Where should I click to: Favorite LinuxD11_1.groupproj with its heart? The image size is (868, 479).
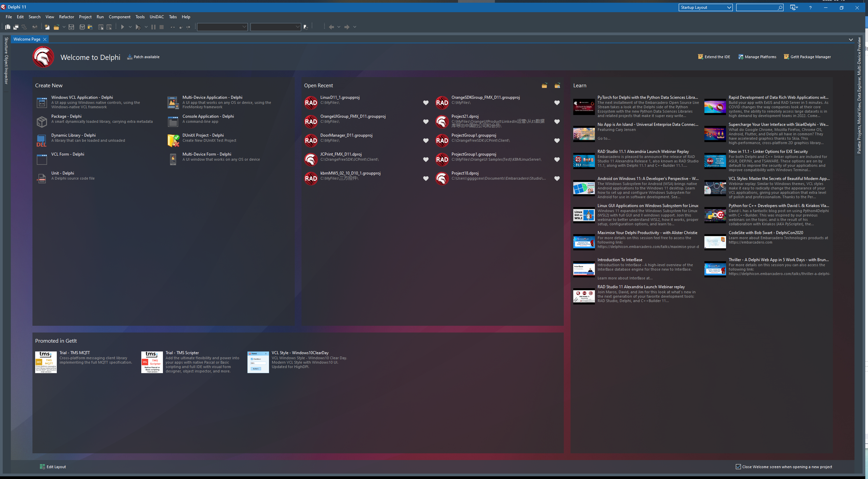[426, 103]
